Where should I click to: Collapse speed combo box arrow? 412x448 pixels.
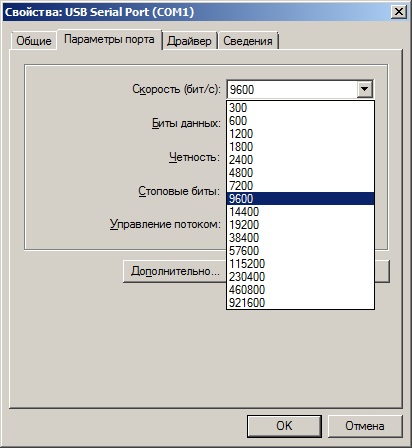pyautogui.click(x=364, y=89)
